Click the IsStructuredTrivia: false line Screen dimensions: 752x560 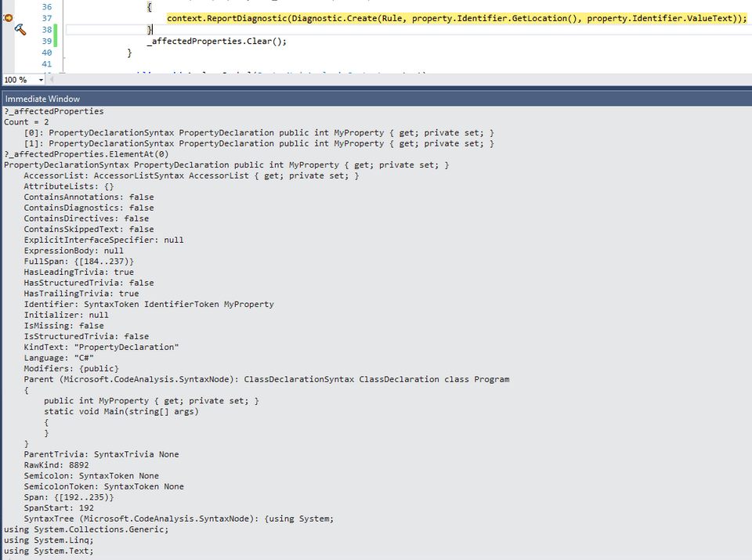point(86,336)
